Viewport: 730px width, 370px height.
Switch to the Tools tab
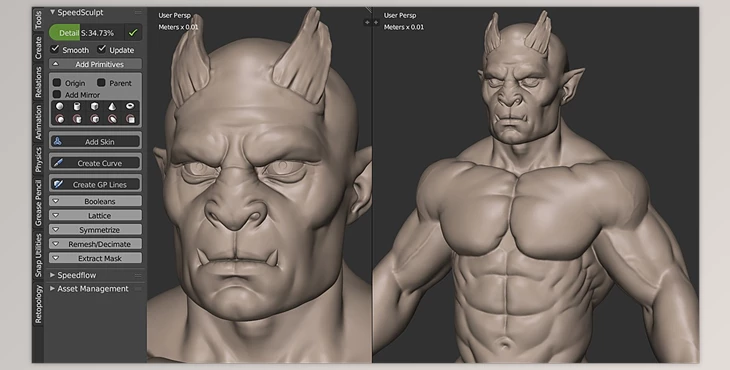click(38, 20)
